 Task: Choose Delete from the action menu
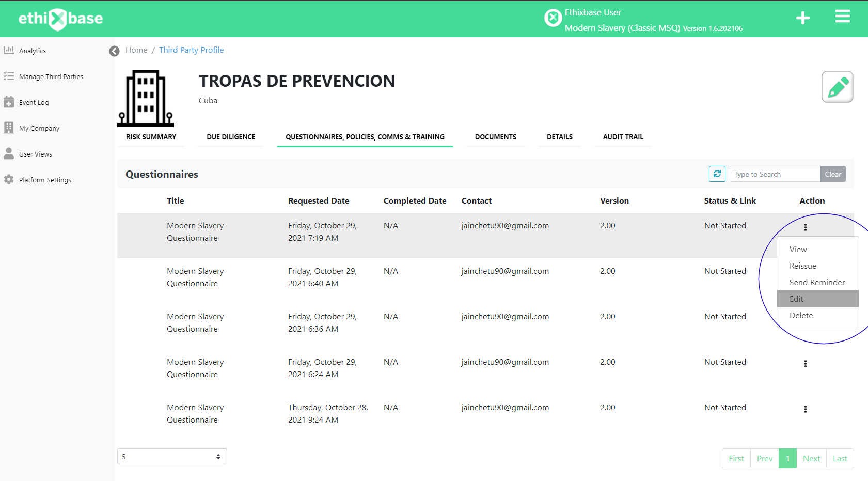(801, 315)
